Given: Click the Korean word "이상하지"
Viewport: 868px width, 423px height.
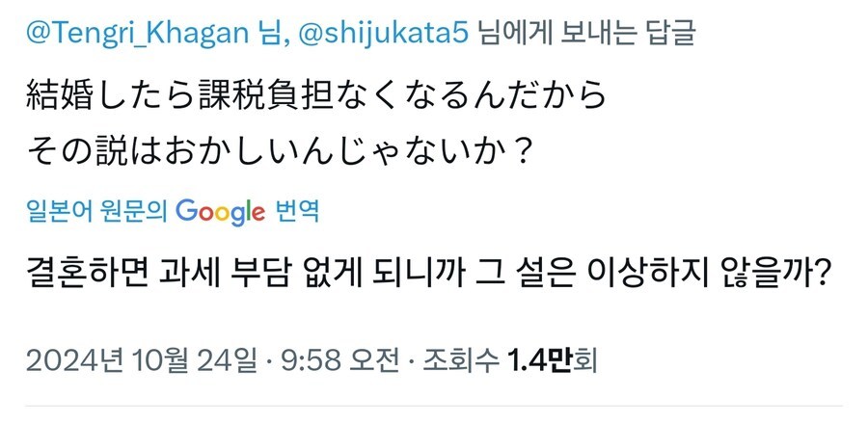Looking at the screenshot, I should tap(649, 277).
